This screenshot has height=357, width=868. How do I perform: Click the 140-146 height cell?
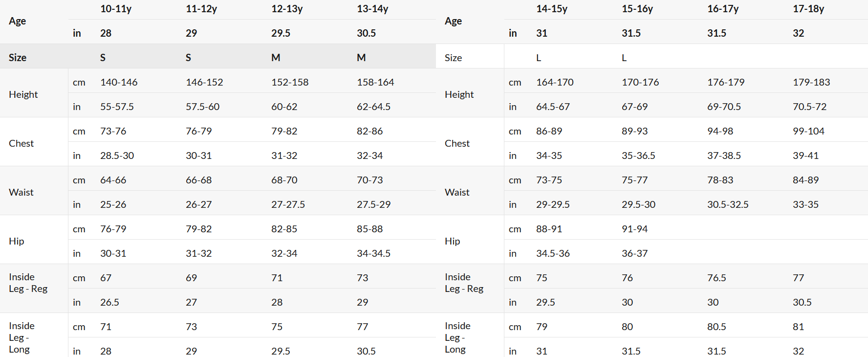click(119, 82)
